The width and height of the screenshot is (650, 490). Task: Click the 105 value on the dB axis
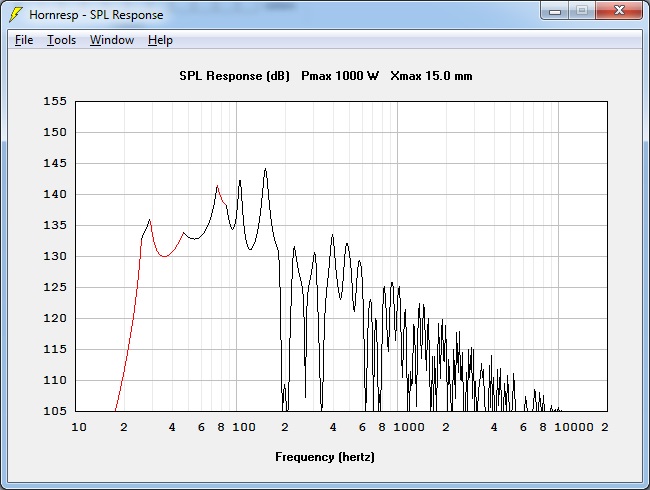[x=55, y=411]
